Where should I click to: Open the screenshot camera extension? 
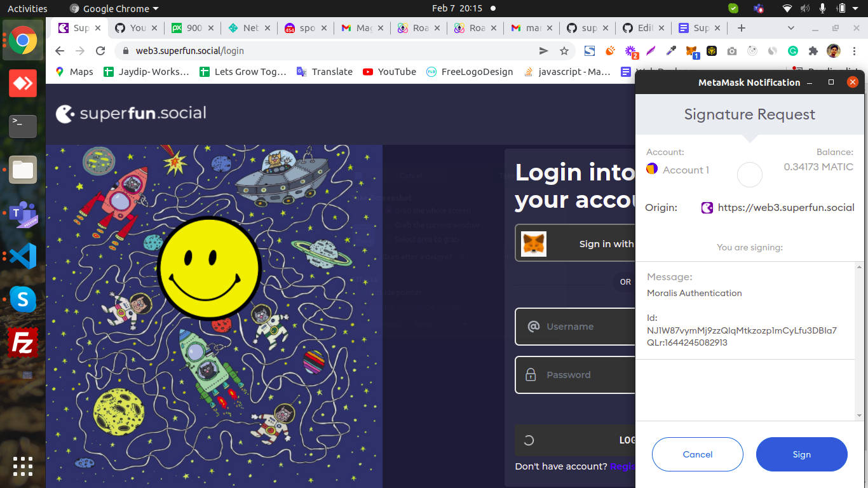(x=732, y=51)
